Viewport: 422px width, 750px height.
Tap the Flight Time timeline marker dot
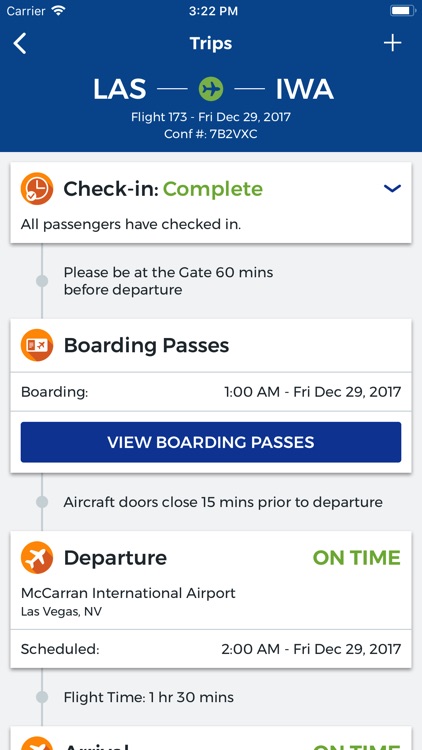point(42,697)
